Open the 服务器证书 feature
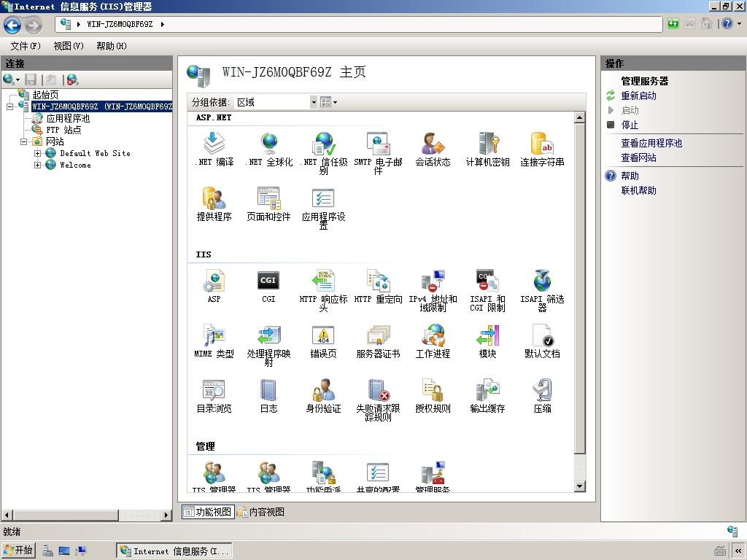The image size is (747, 560). tap(379, 341)
